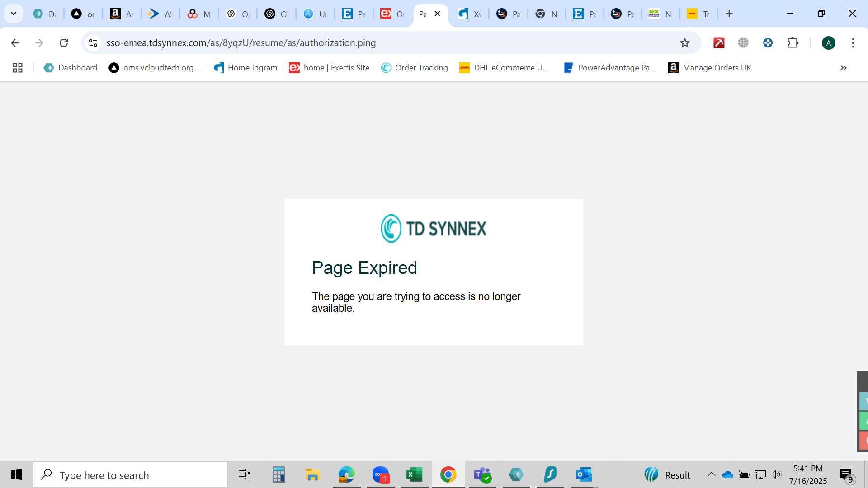The height and width of the screenshot is (488, 868).
Task: Switch to the Ingram tab labeled X
Action: pyautogui.click(x=470, y=14)
